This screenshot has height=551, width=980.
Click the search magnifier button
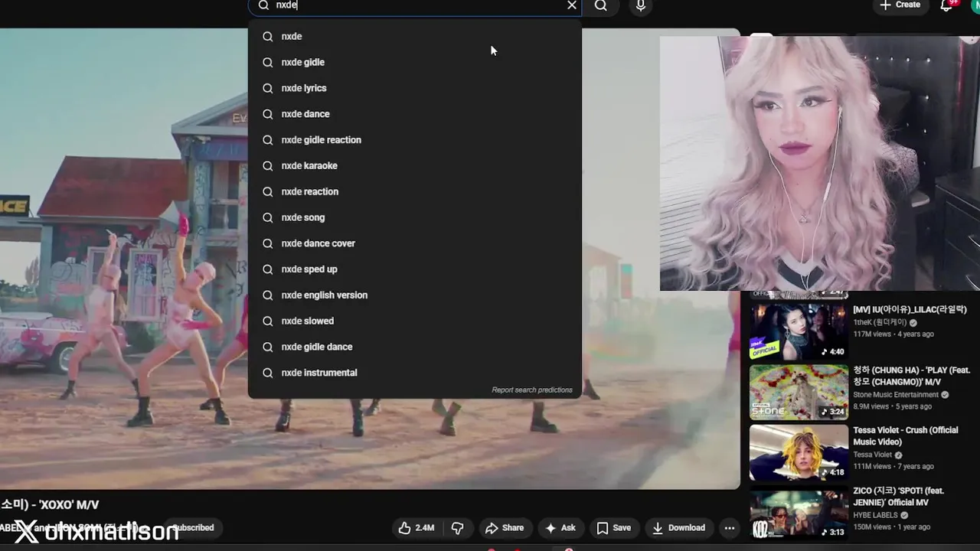pyautogui.click(x=601, y=5)
